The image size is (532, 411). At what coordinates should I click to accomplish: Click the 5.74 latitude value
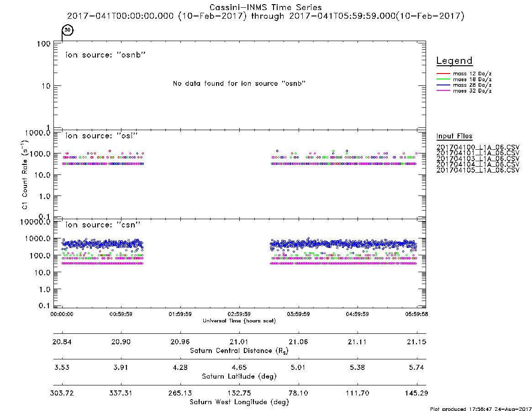tap(416, 368)
